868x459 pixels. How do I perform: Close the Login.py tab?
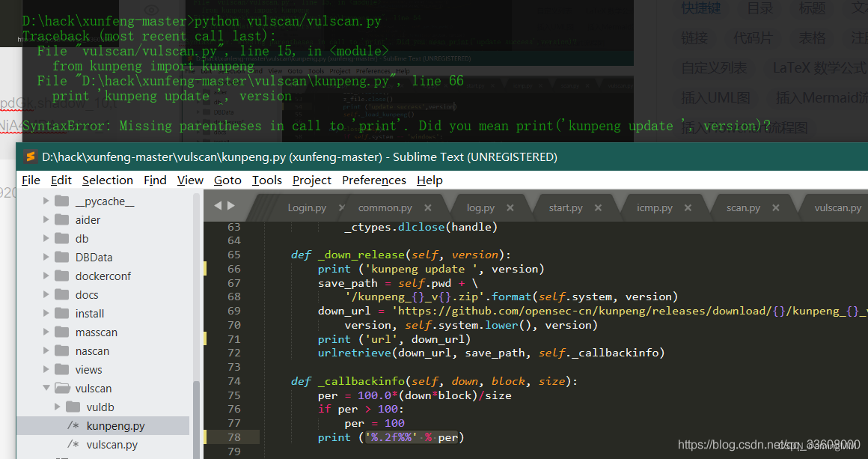pos(341,207)
